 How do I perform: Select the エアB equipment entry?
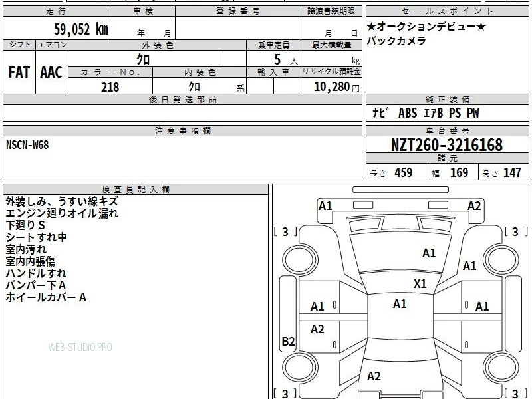coord(434,112)
